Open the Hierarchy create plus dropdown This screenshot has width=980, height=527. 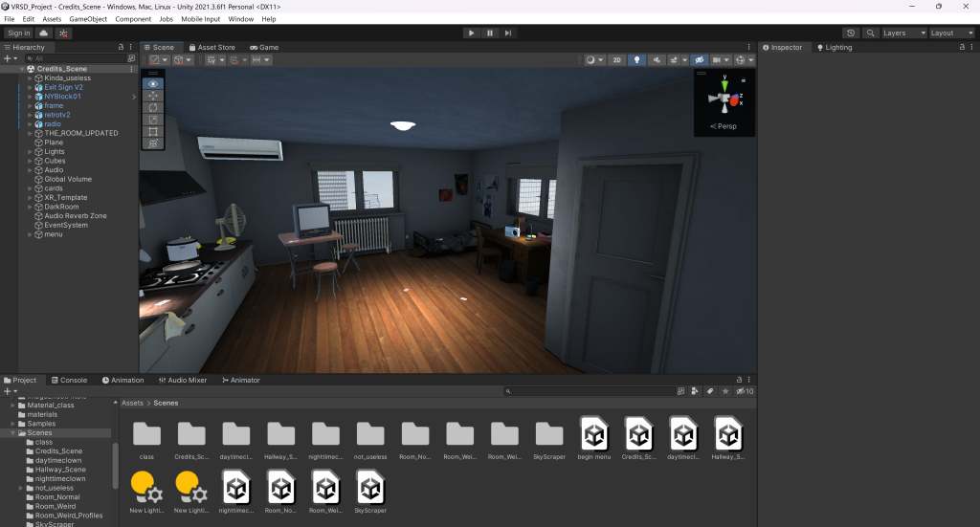point(11,58)
